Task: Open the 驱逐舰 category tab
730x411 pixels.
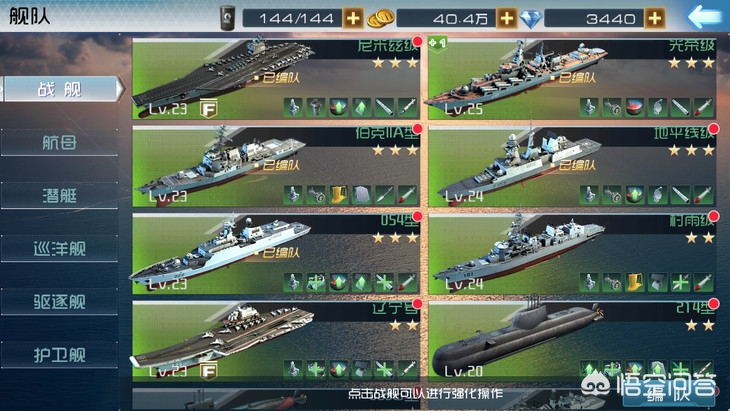Action: 59,302
